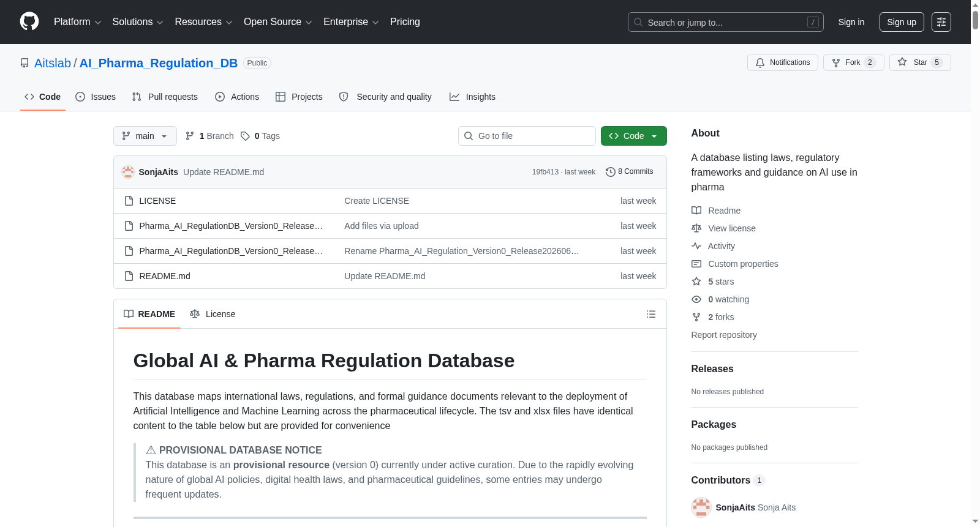The width and height of the screenshot is (980, 527).
Task: Click the fork icon in the Fork button
Action: [836, 62]
